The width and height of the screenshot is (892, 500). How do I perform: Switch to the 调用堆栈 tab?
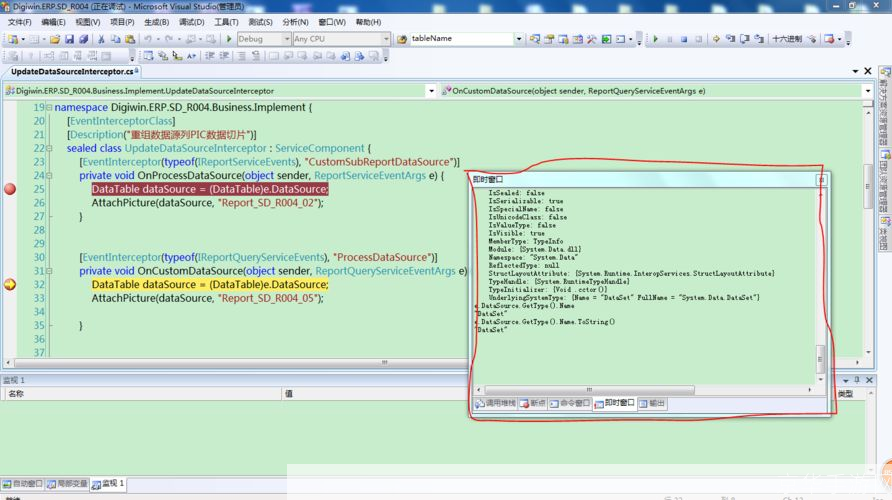click(495, 403)
